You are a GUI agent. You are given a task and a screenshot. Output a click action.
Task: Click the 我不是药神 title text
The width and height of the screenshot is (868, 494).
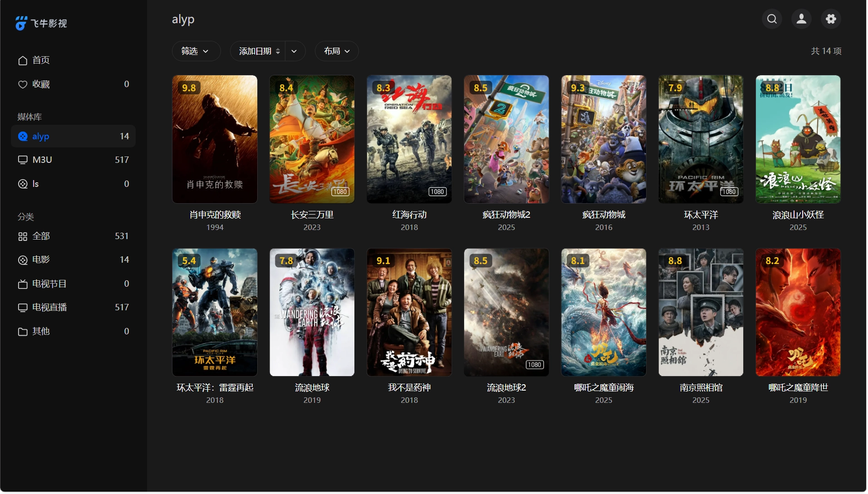409,388
